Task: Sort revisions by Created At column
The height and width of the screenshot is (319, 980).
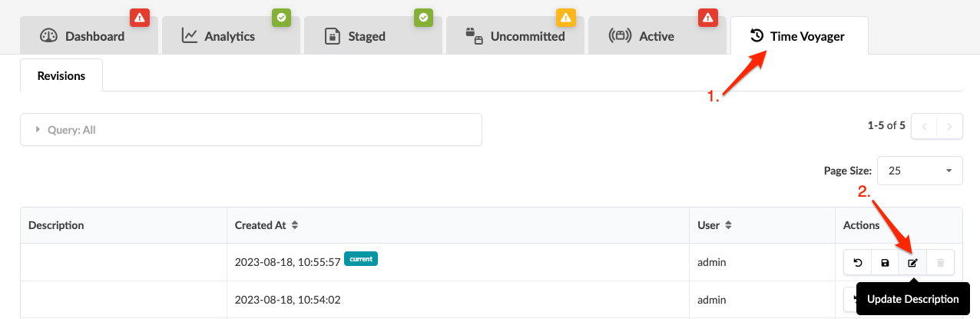Action: pos(295,225)
